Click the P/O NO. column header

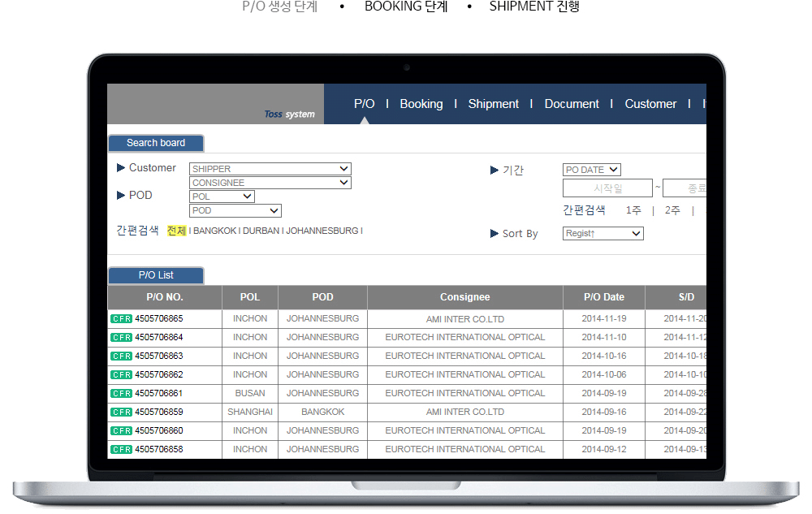[x=165, y=297]
